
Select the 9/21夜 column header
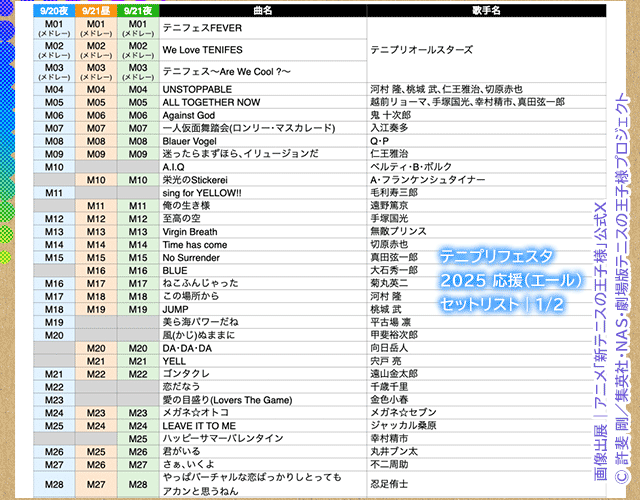point(138,10)
